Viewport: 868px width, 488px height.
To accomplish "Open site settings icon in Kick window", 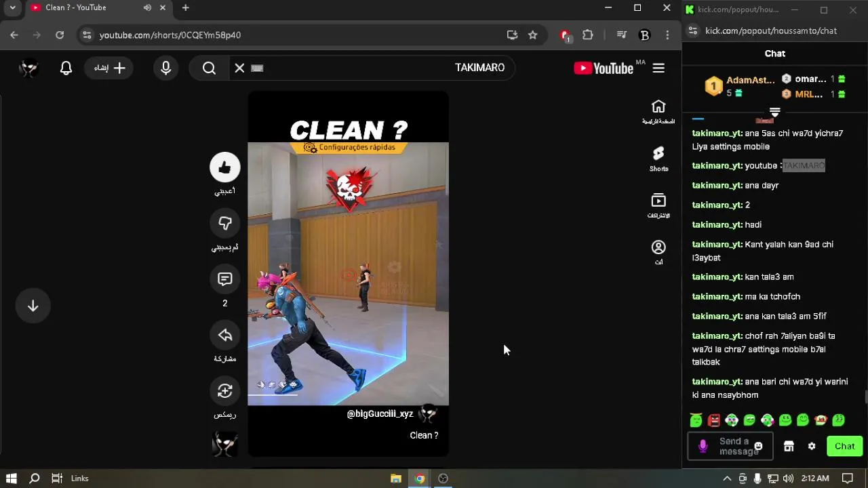I will (692, 30).
